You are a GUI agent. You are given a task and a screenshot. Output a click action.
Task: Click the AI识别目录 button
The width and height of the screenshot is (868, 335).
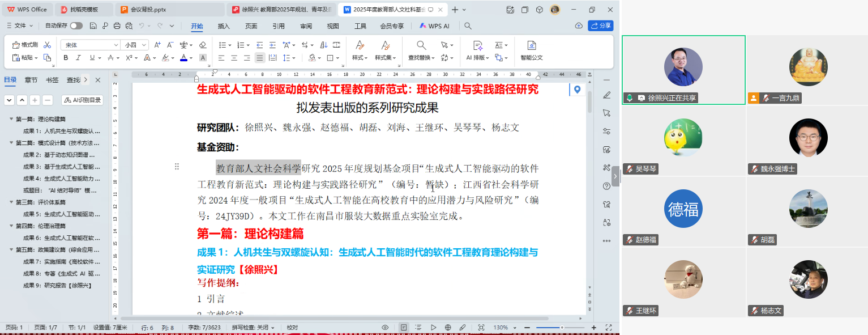pyautogui.click(x=83, y=100)
